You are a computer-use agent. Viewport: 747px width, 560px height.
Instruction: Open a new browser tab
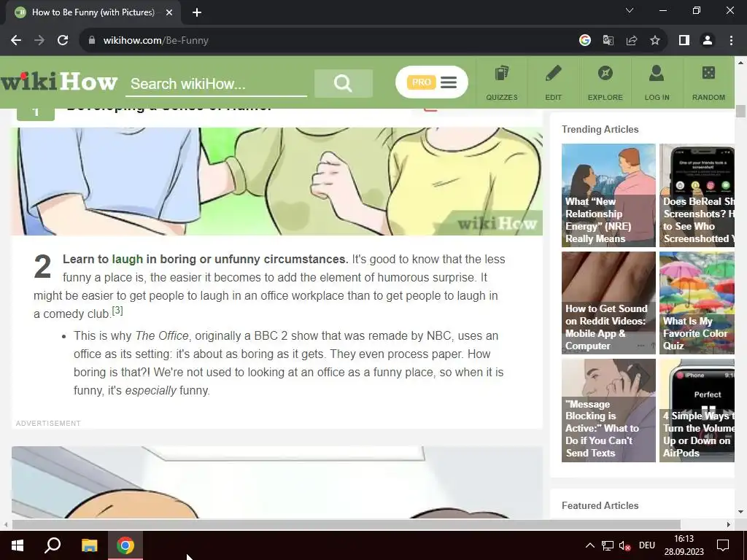click(x=197, y=12)
